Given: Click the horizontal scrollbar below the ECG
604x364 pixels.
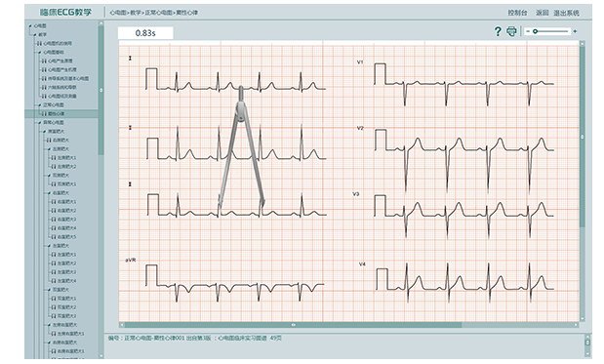Looking at the screenshot, I should click(293, 325).
